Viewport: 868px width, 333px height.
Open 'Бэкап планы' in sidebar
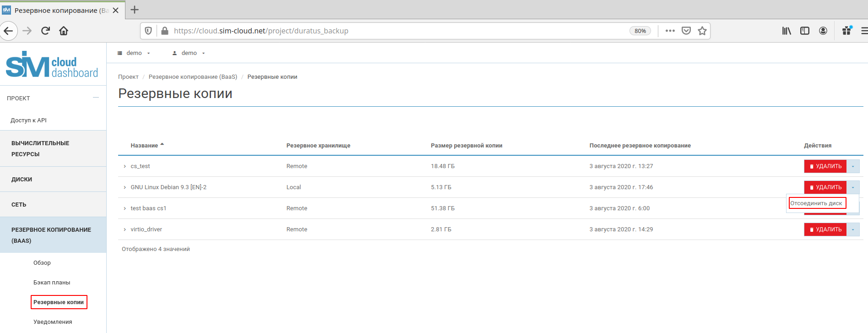tap(52, 283)
